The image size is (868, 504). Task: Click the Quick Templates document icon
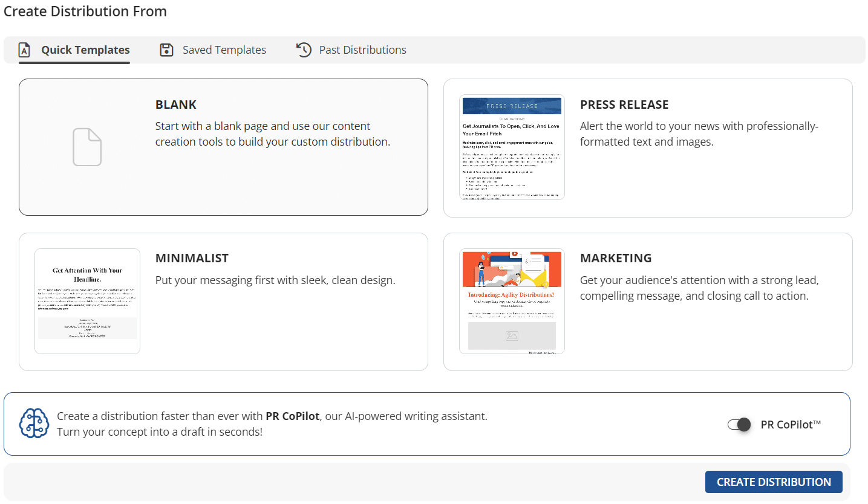24,50
